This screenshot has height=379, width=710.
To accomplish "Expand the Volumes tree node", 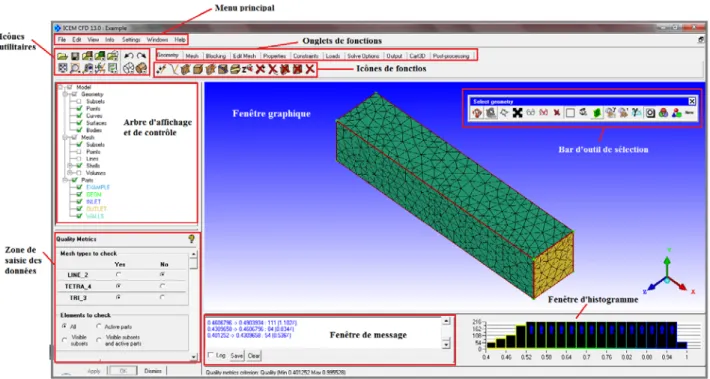I will point(71,173).
